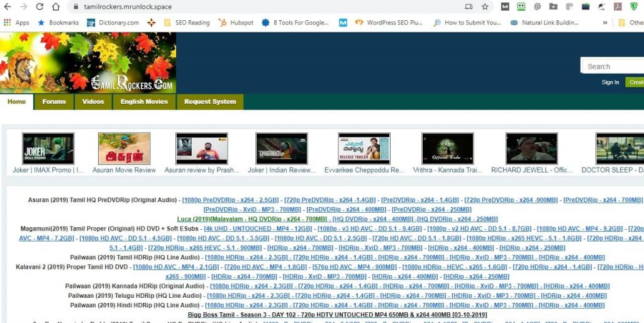Open the Apps grid shortcut
This screenshot has width=644, height=323.
tap(16, 23)
